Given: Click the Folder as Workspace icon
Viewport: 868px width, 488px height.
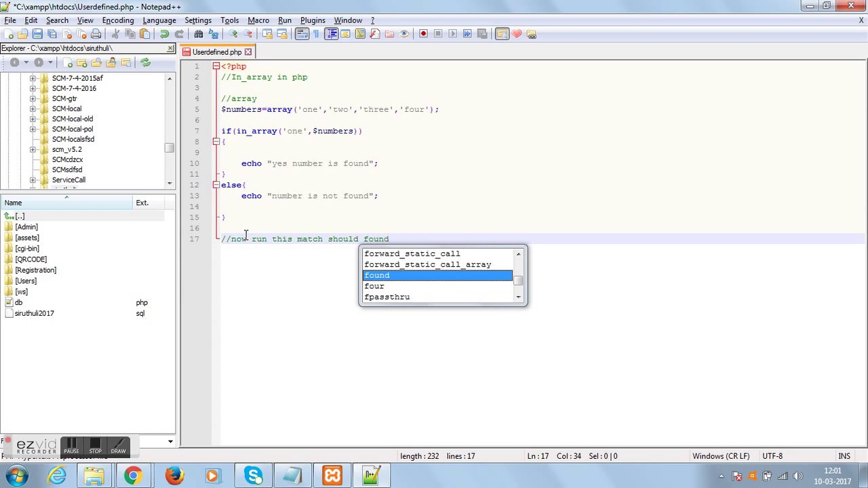Looking at the screenshot, I should [389, 34].
